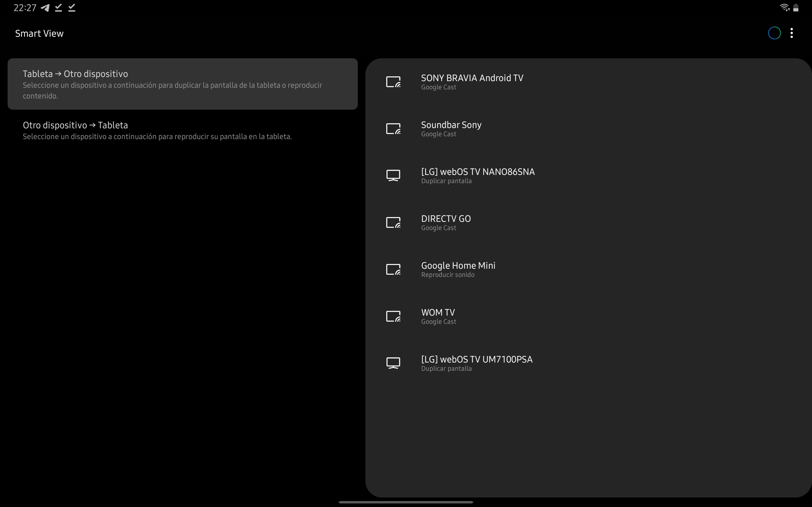Cast to SONY BRAVIA Android TV

click(x=472, y=82)
